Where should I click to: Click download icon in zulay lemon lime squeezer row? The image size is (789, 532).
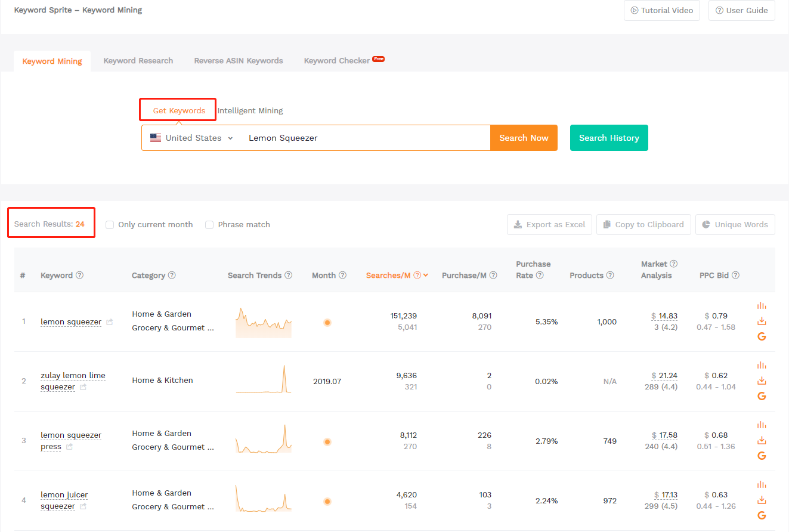click(762, 381)
